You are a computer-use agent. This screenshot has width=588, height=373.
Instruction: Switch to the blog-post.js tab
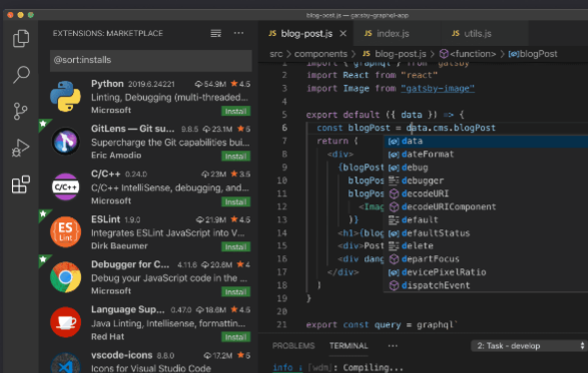(306, 34)
